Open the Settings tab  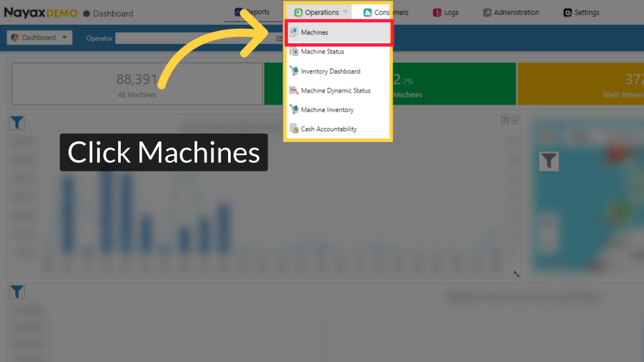coord(581,12)
